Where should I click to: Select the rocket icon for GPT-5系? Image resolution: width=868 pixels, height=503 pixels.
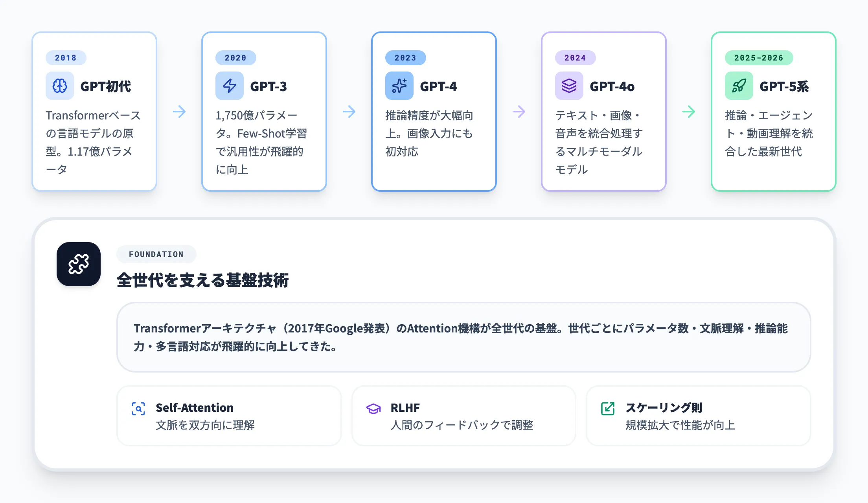tap(739, 86)
